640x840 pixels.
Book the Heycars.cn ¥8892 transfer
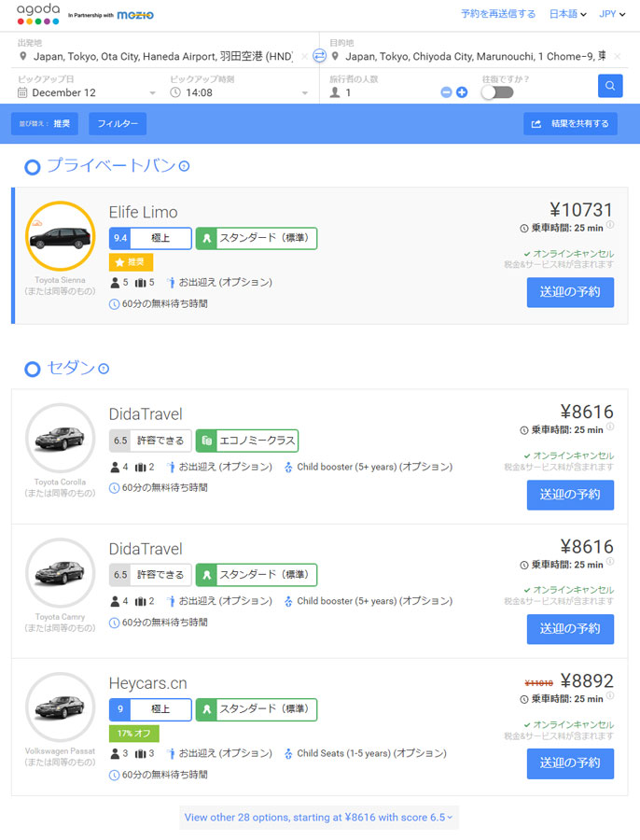tap(570, 763)
